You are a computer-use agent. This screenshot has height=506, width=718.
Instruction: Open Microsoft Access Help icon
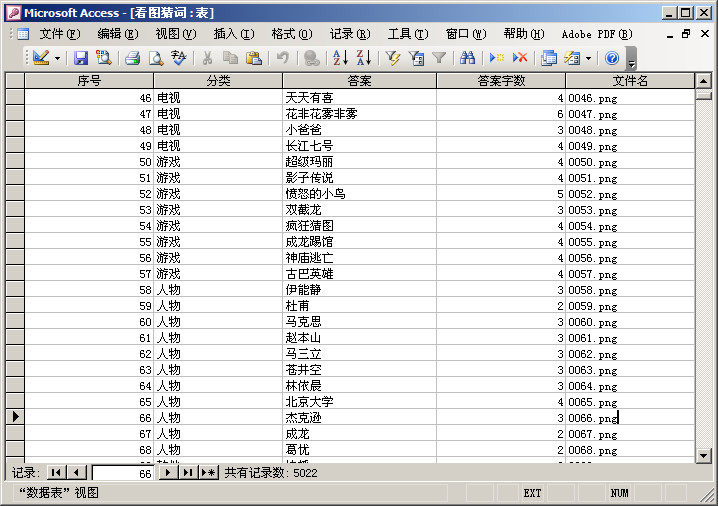click(x=612, y=58)
